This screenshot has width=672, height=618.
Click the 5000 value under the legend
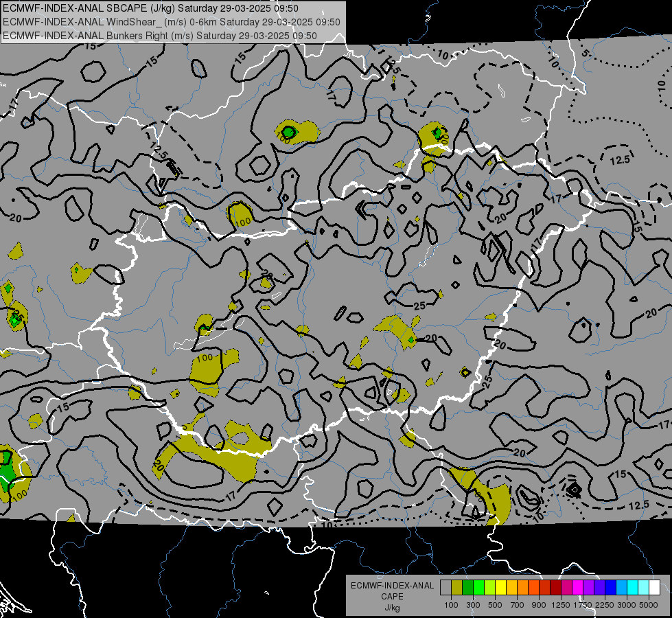coord(648,605)
